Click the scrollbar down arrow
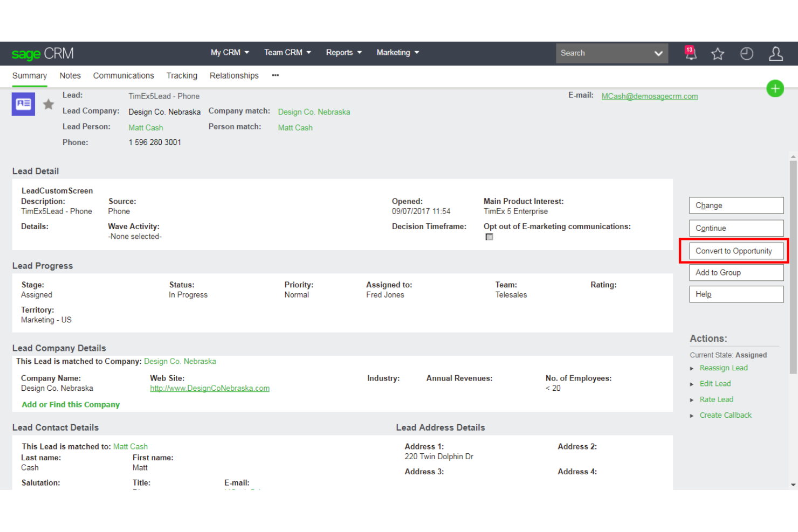The image size is (798, 532). click(x=792, y=485)
